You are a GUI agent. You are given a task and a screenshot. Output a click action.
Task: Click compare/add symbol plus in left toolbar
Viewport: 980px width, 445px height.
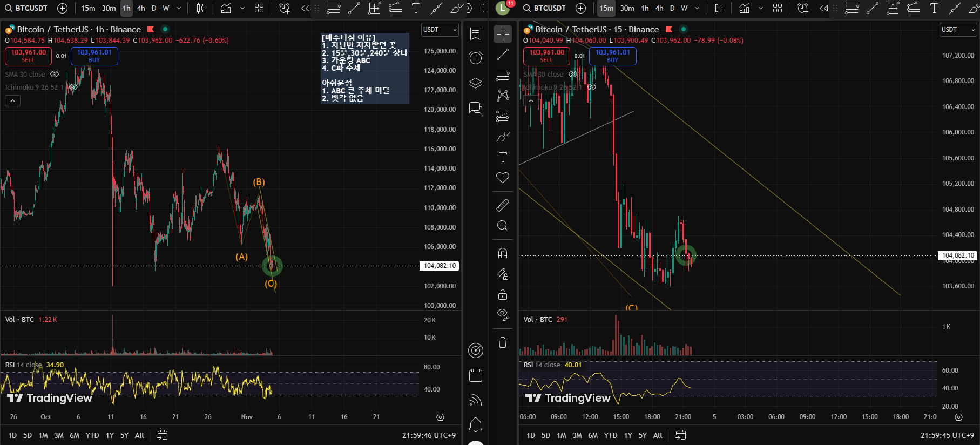[x=63, y=8]
